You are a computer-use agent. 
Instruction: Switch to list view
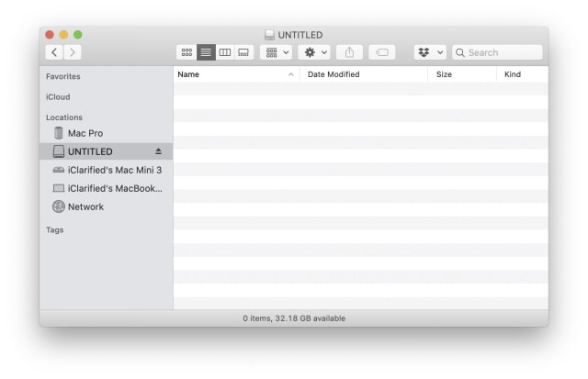click(x=206, y=52)
